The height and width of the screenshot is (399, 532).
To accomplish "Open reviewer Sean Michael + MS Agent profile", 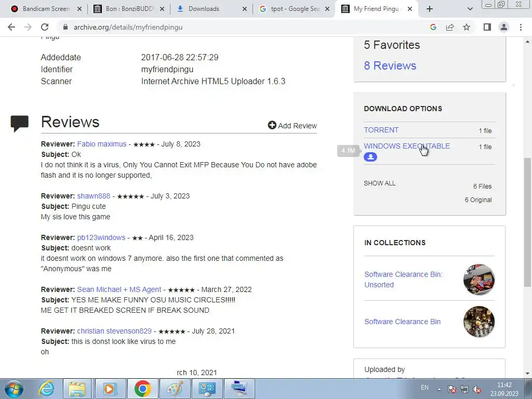I will (x=119, y=289).
